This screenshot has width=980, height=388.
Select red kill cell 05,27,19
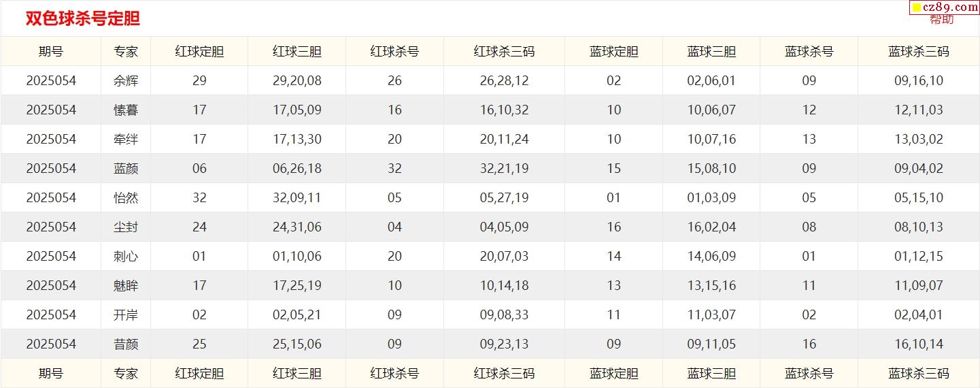point(504,197)
